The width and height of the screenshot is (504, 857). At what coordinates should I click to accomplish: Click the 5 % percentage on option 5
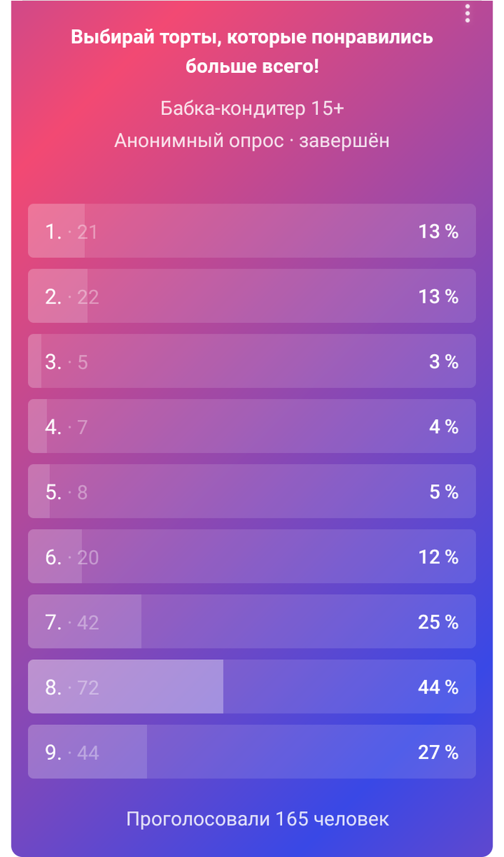point(443,491)
